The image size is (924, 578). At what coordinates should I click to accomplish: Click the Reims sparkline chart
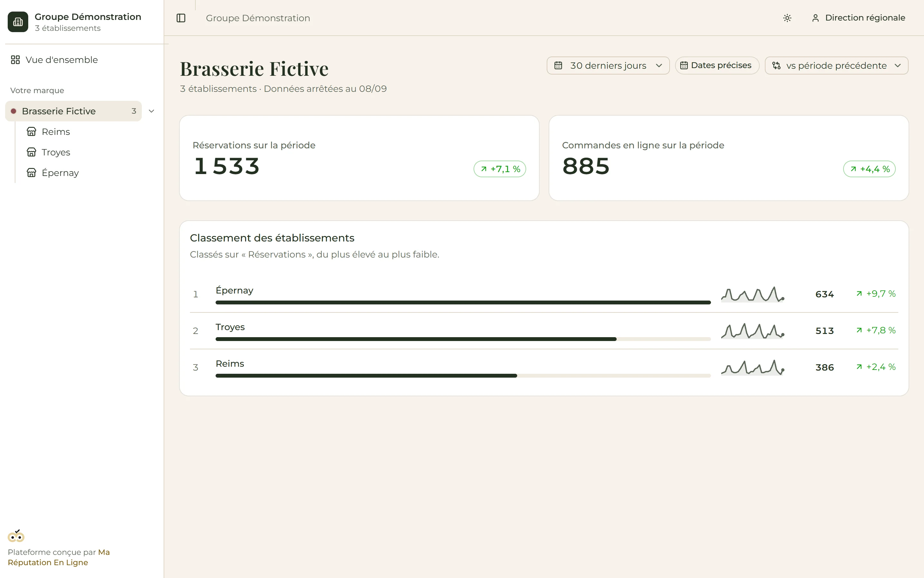point(753,368)
